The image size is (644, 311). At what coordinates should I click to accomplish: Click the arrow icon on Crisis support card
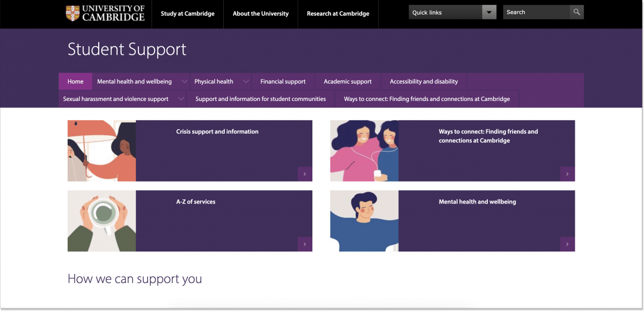(x=304, y=173)
